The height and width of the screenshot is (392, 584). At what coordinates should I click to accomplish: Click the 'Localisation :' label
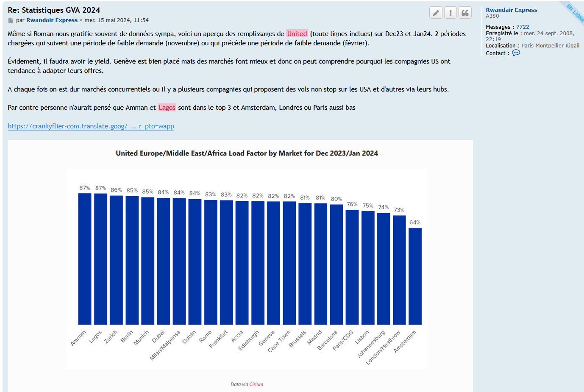503,45
